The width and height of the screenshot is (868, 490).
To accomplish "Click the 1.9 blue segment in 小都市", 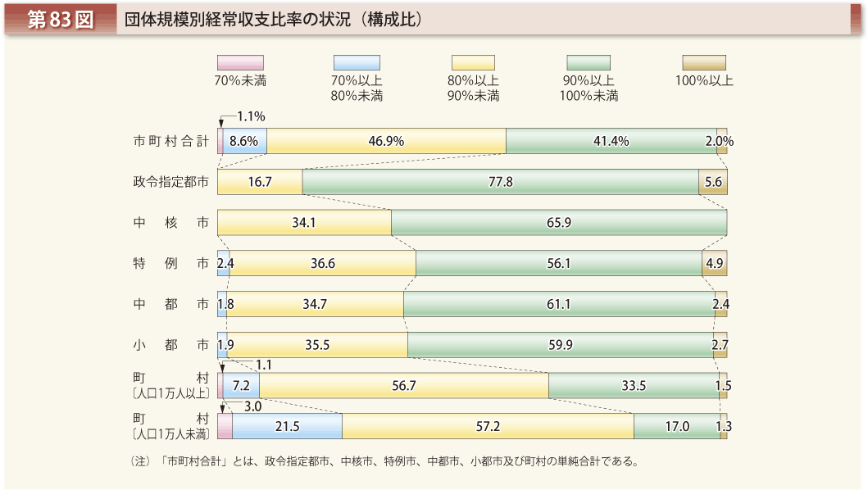I will coord(223,344).
